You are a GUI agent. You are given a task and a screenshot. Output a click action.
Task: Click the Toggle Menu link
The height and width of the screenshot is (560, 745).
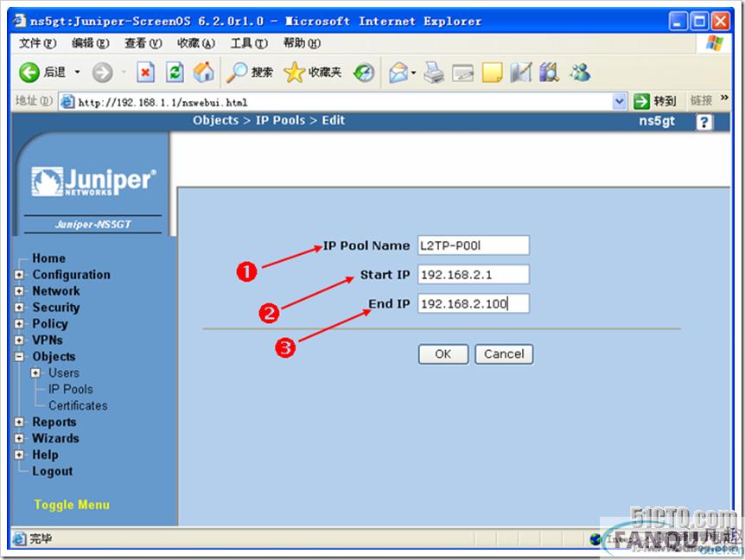pyautogui.click(x=72, y=505)
